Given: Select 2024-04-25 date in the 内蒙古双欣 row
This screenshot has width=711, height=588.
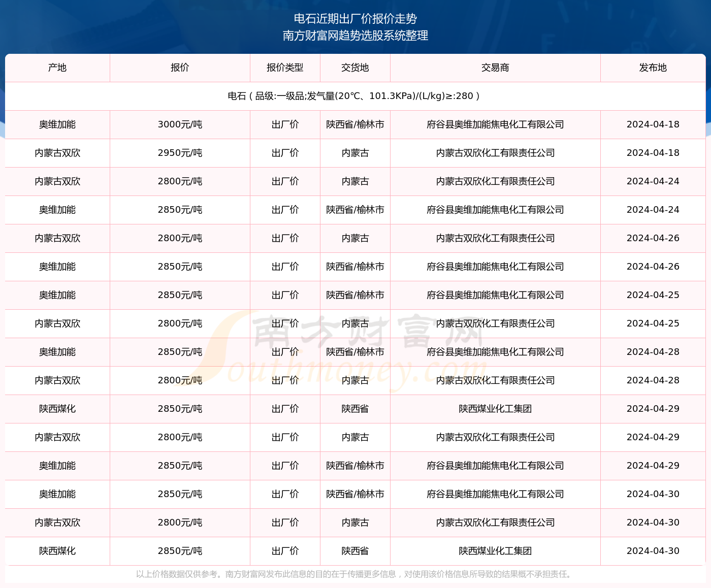Looking at the screenshot, I should pos(653,323).
